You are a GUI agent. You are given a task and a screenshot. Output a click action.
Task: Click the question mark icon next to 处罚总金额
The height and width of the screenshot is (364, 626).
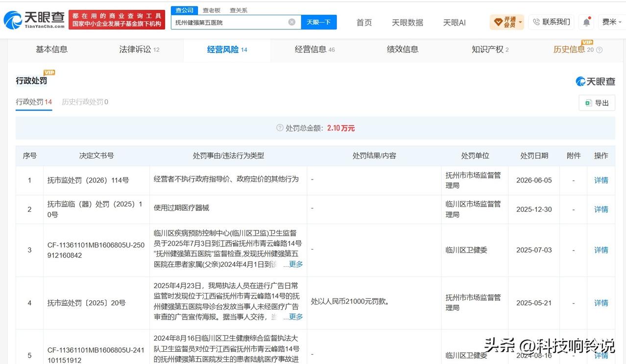tap(280, 128)
